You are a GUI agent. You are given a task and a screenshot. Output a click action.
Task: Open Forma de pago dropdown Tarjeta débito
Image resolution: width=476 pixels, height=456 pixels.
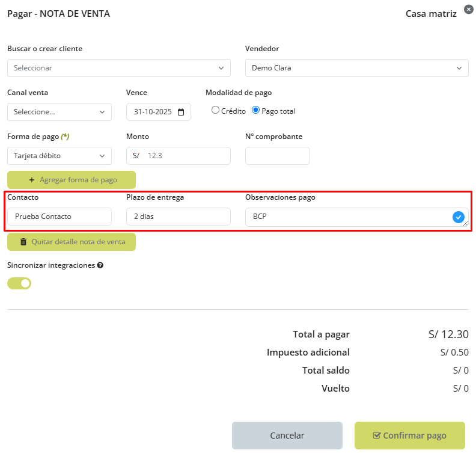[59, 156]
